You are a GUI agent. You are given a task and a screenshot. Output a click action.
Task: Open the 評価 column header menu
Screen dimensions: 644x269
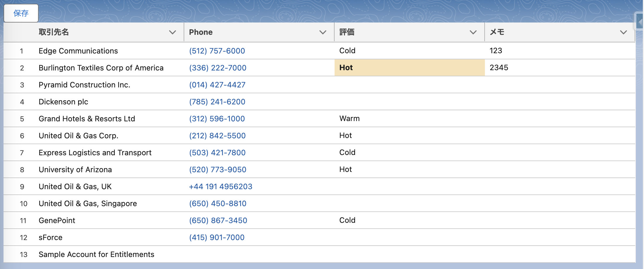(473, 32)
